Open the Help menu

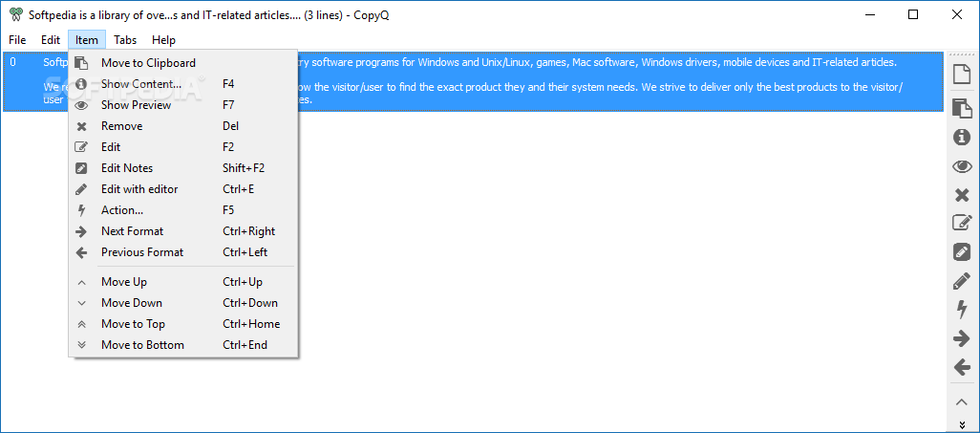(x=163, y=40)
